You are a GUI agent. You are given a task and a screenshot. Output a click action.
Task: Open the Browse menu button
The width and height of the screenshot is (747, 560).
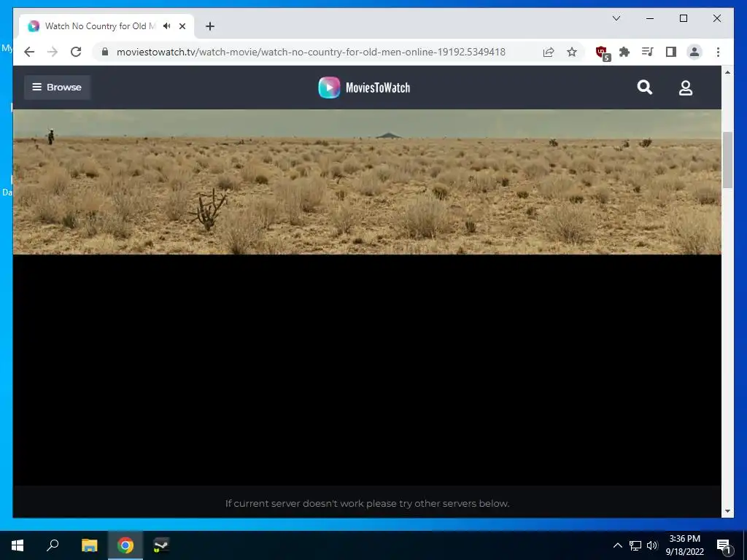(57, 87)
